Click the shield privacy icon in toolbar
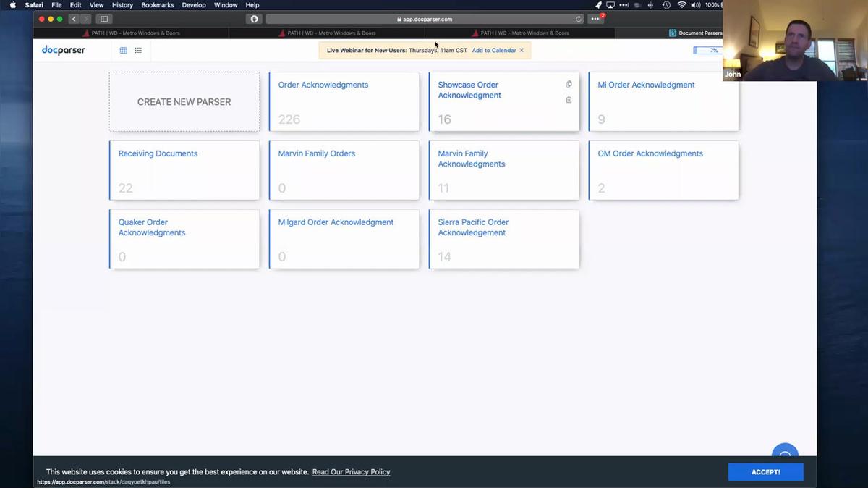 click(x=254, y=19)
